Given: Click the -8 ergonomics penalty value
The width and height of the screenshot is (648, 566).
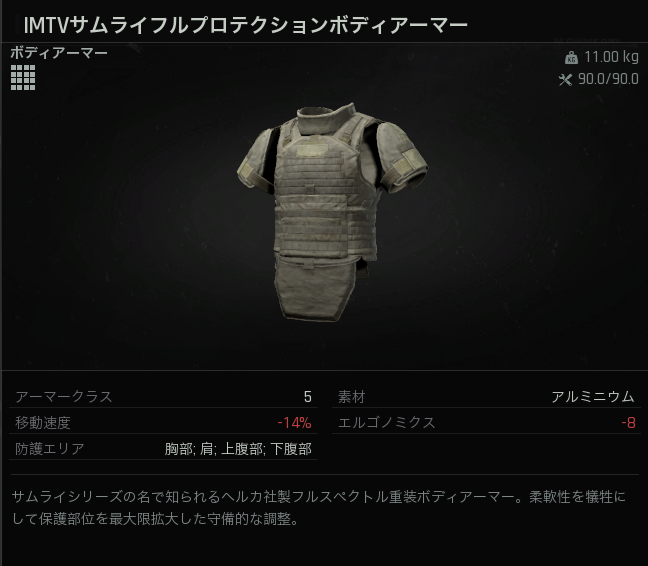Looking at the screenshot, I should coord(629,423).
